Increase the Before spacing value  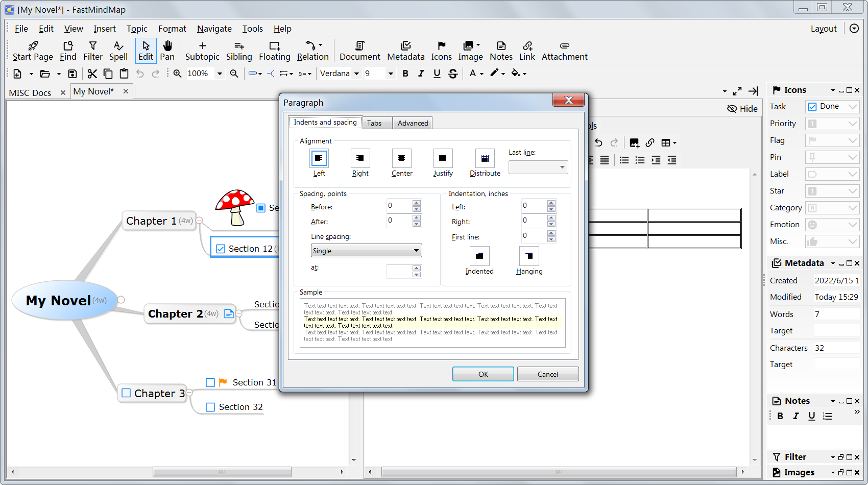[417, 203]
